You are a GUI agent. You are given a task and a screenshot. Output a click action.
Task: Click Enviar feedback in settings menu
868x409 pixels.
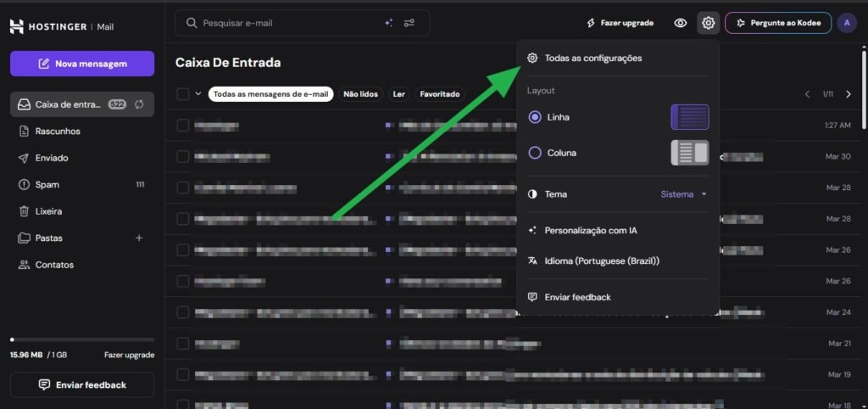coord(618,297)
